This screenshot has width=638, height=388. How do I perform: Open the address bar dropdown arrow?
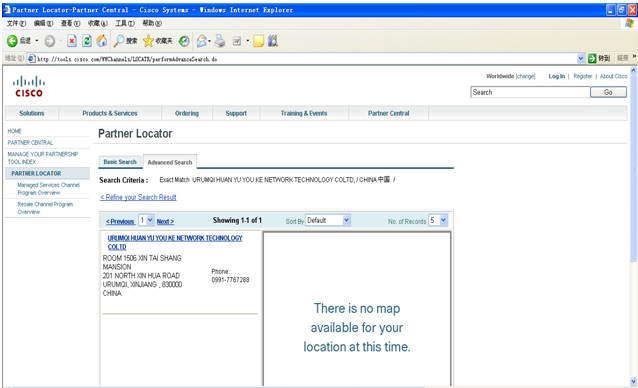pyautogui.click(x=581, y=59)
